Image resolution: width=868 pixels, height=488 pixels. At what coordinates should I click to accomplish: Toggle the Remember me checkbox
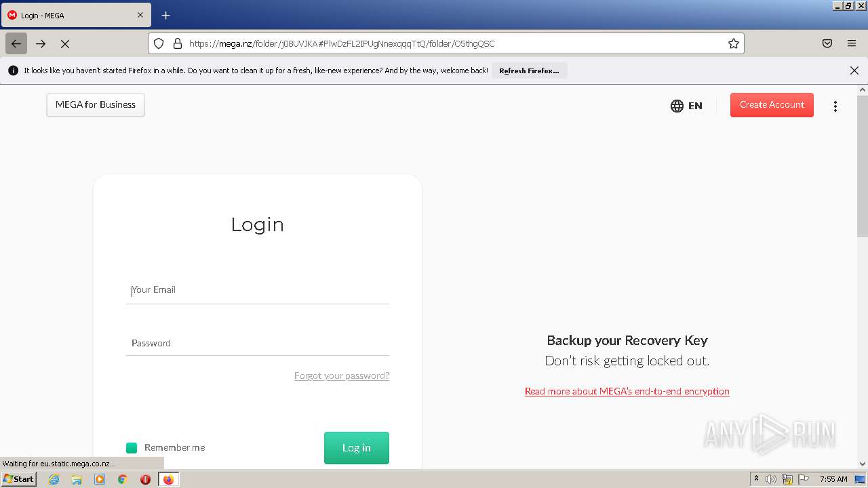132,447
